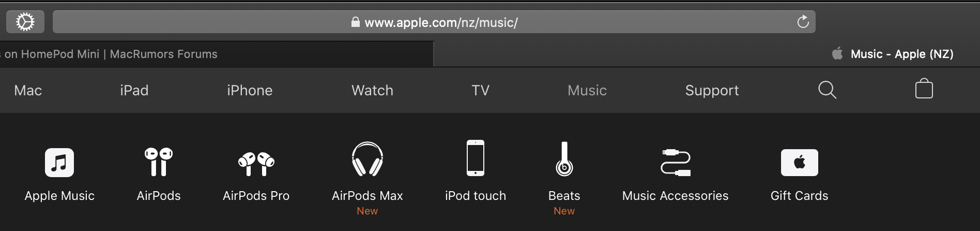Open the Watch navigation item

pos(372,90)
